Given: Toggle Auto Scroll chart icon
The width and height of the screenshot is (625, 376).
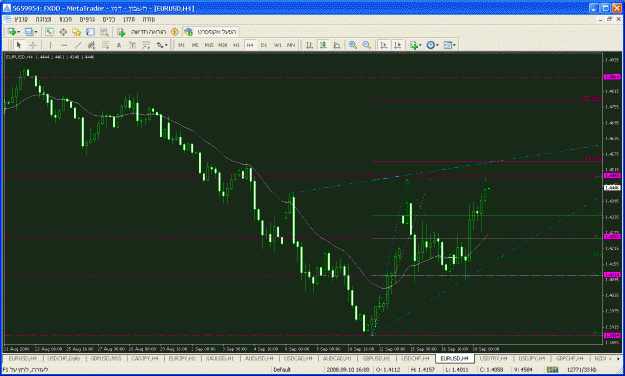Looking at the screenshot, I should pos(384,45).
